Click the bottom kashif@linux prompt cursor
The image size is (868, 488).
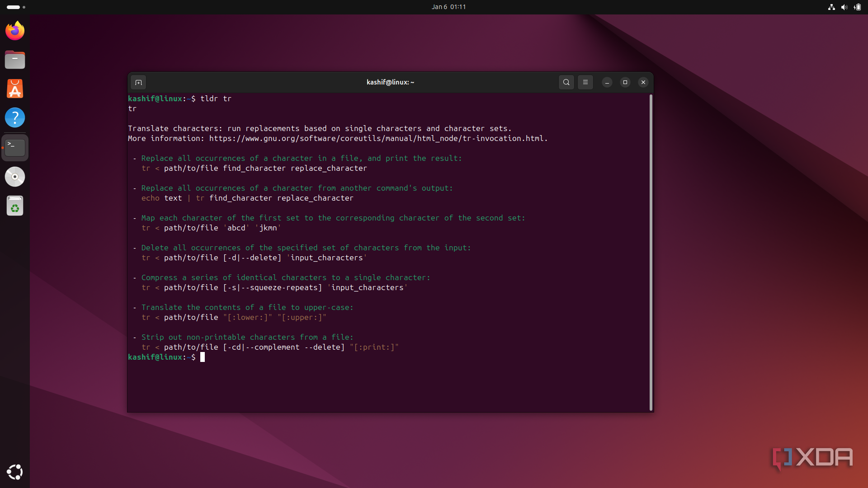(x=203, y=357)
